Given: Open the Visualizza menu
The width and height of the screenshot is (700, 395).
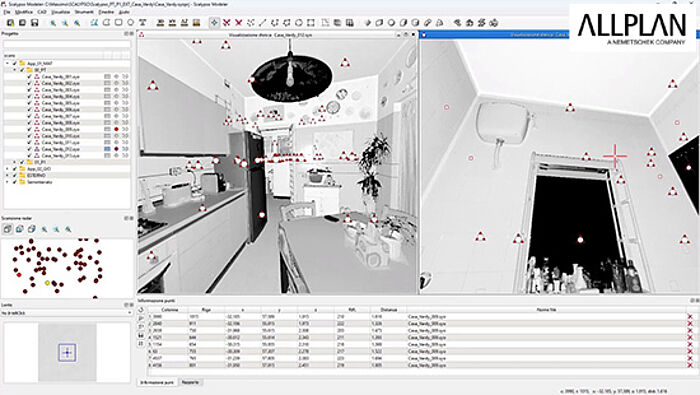Looking at the screenshot, I should click(x=60, y=12).
